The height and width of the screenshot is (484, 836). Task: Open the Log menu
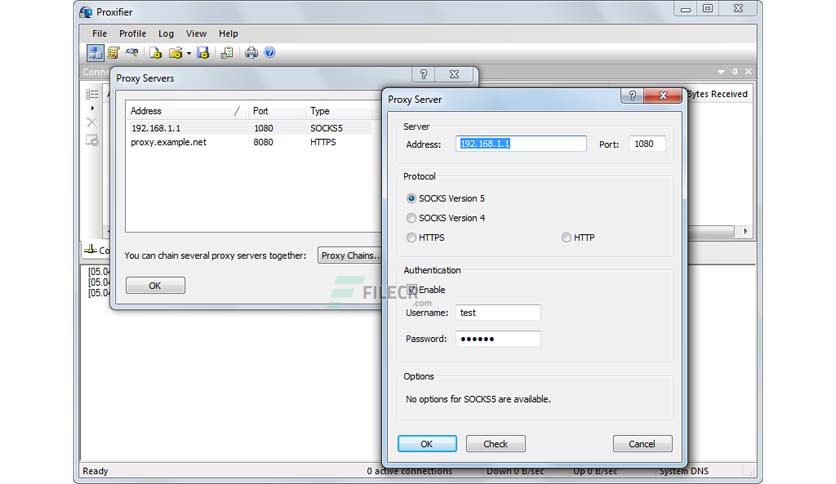tap(166, 34)
